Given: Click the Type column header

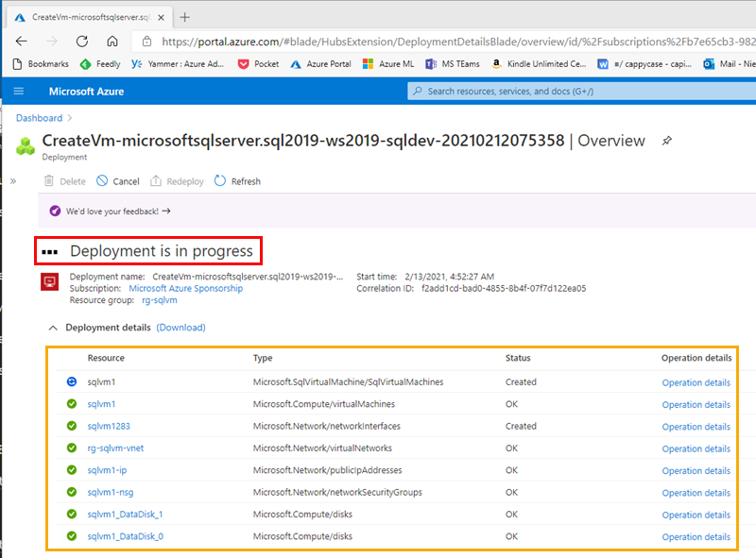Looking at the screenshot, I should click(x=263, y=358).
